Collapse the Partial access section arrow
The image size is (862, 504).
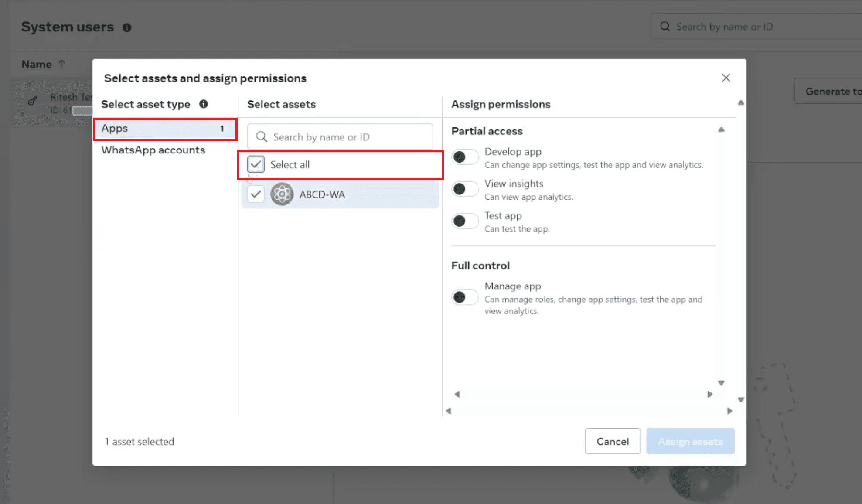tap(721, 130)
